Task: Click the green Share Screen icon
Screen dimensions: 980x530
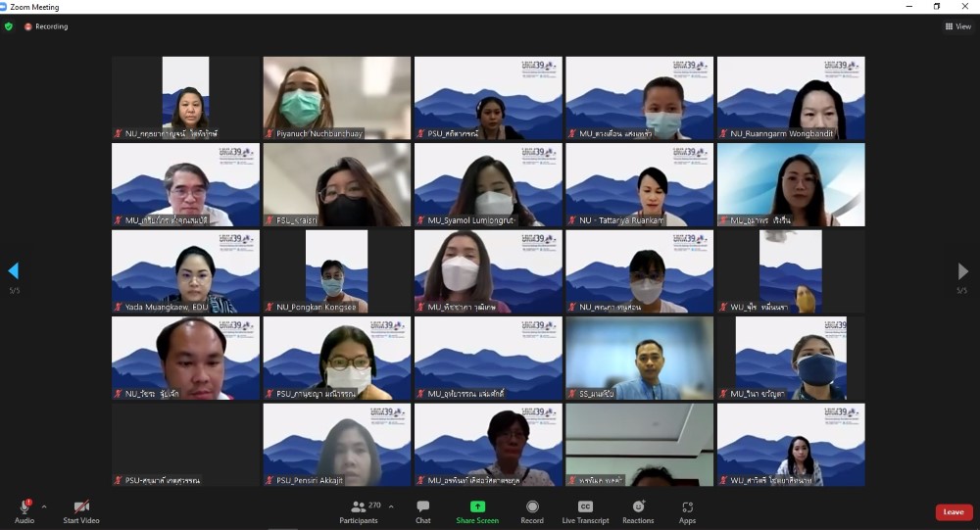Action: (477, 506)
